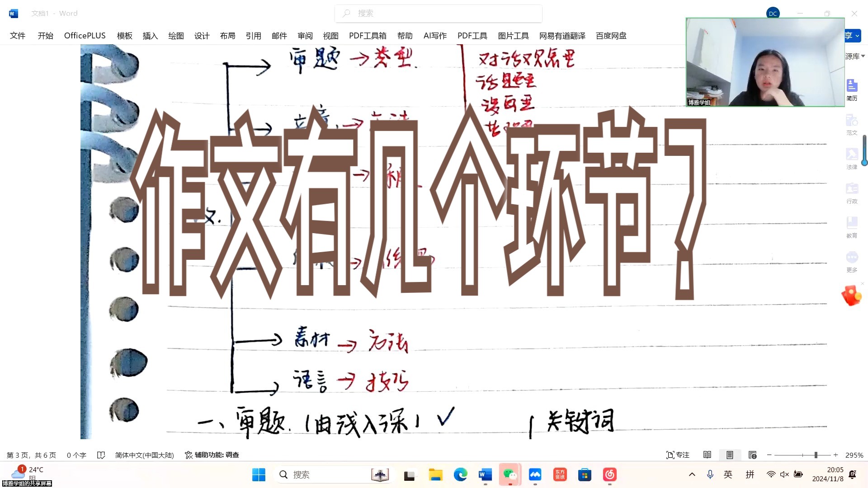Open 辅助功能: 调查 accessibility checker
868x488 pixels.
pyautogui.click(x=212, y=455)
